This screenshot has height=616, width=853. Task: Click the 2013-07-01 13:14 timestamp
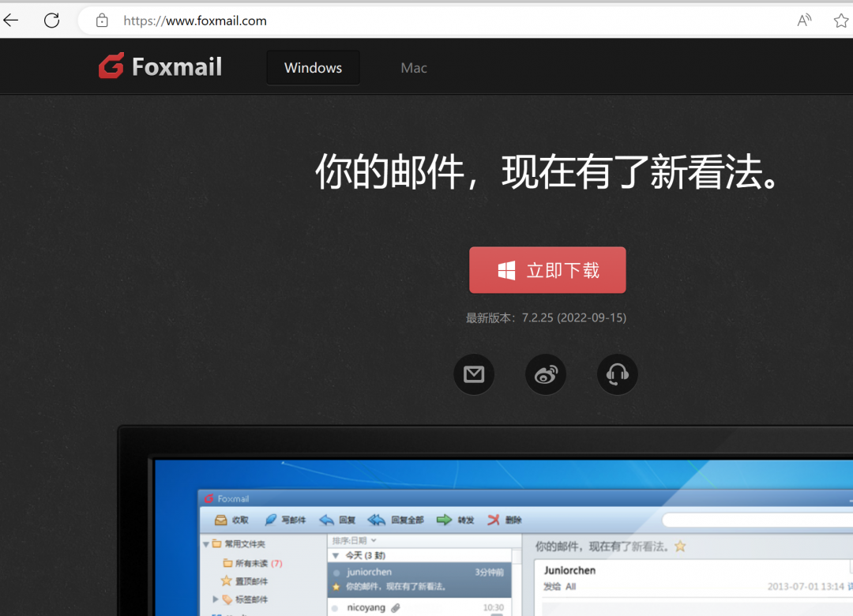click(806, 587)
